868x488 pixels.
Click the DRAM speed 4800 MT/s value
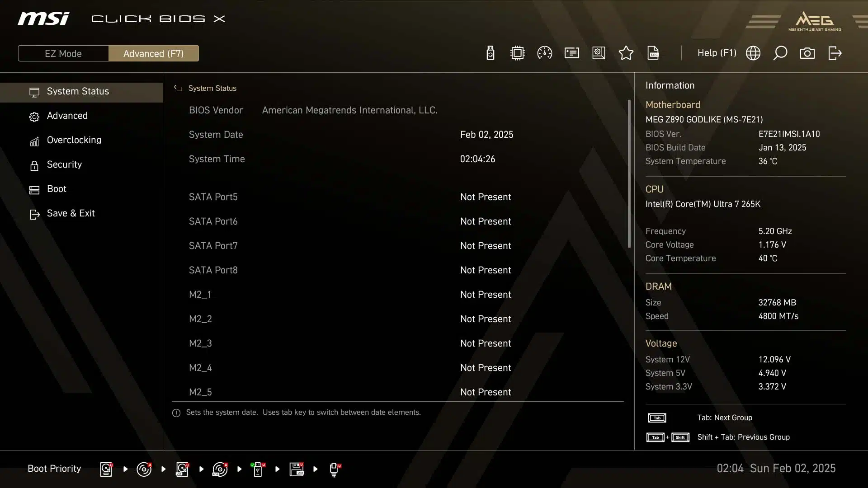[778, 316]
